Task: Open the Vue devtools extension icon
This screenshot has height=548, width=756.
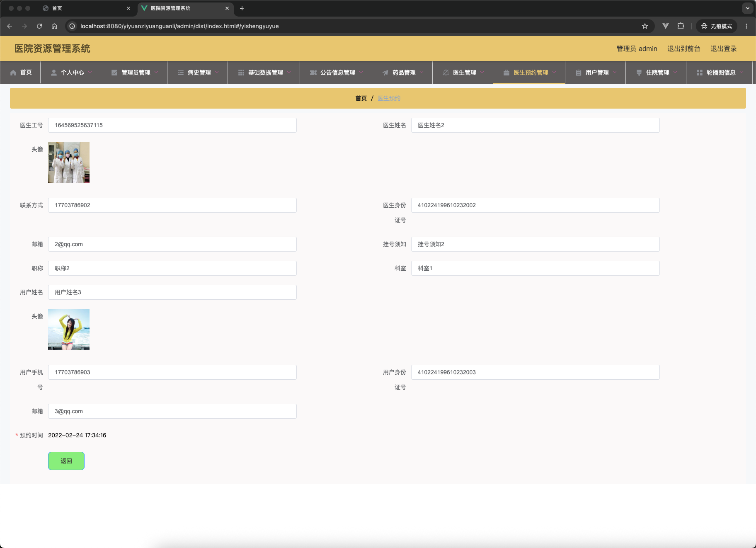Action: pyautogui.click(x=666, y=26)
